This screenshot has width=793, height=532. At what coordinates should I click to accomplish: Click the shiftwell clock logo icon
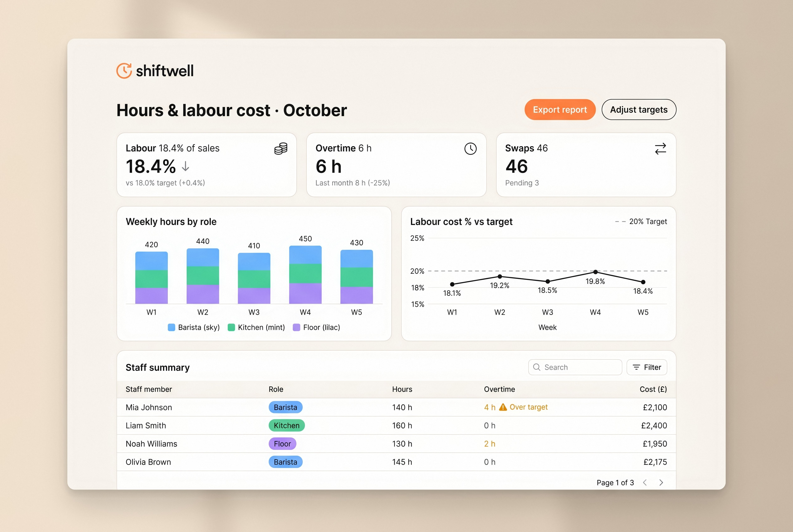click(x=124, y=71)
